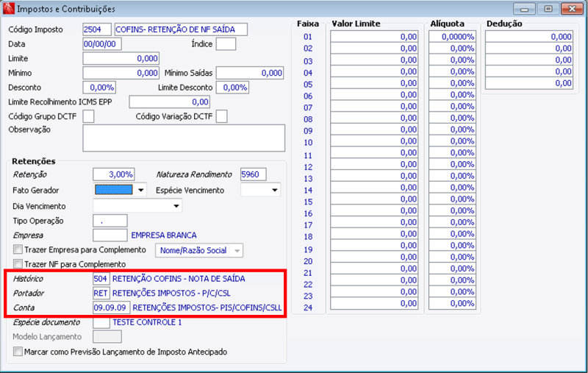Click the Tipo Operação field

click(x=110, y=221)
